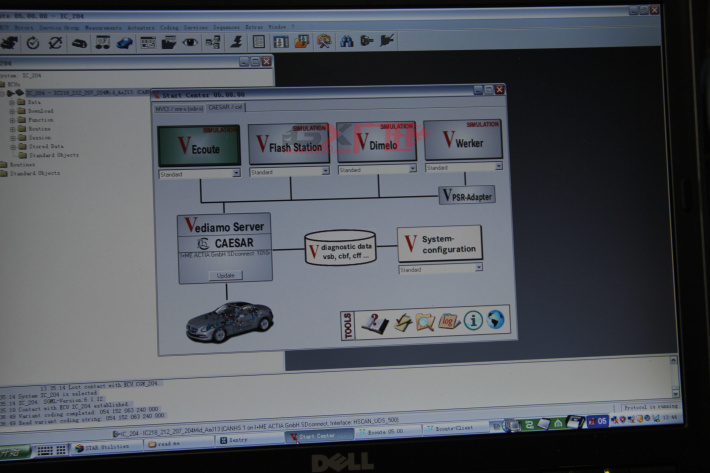Click the engine-shaped ECU icon in the toolbar
The width and height of the screenshot is (710, 473).
(10, 43)
